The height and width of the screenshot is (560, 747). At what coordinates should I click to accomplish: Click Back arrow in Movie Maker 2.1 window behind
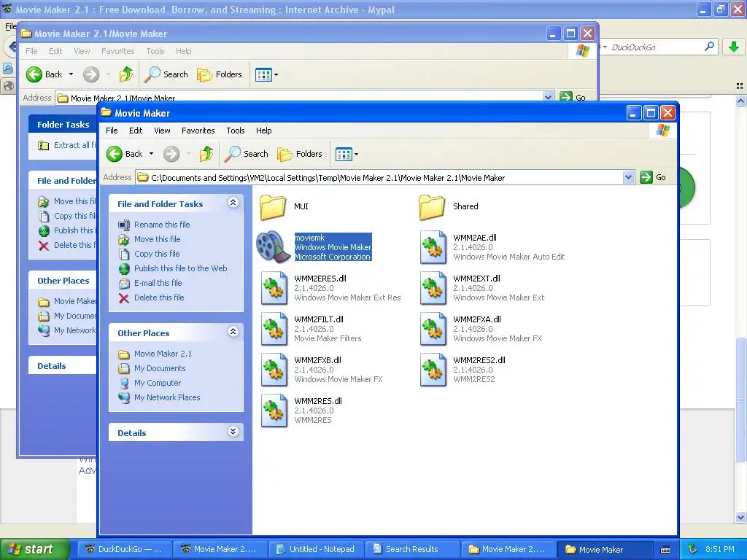34,74
